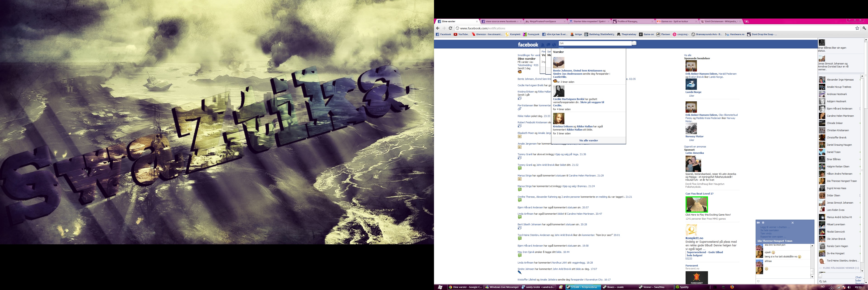
Task: Click the chat message input box
Action: [x=785, y=281]
